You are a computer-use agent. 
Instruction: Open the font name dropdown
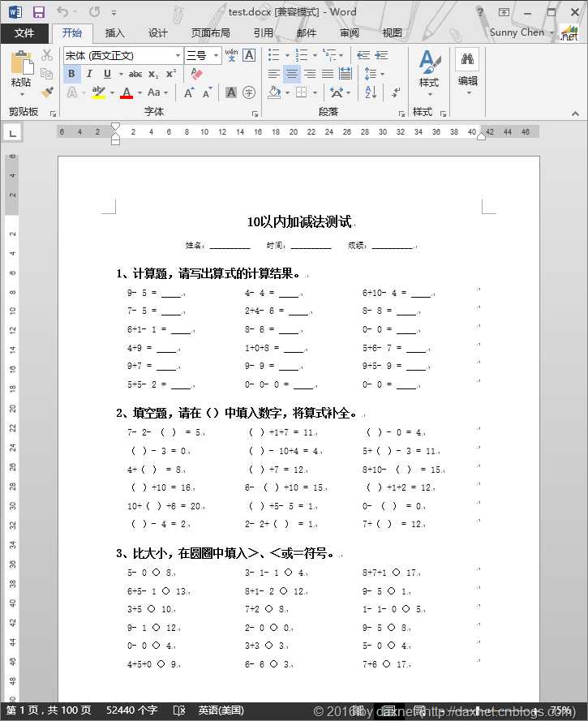tap(178, 56)
